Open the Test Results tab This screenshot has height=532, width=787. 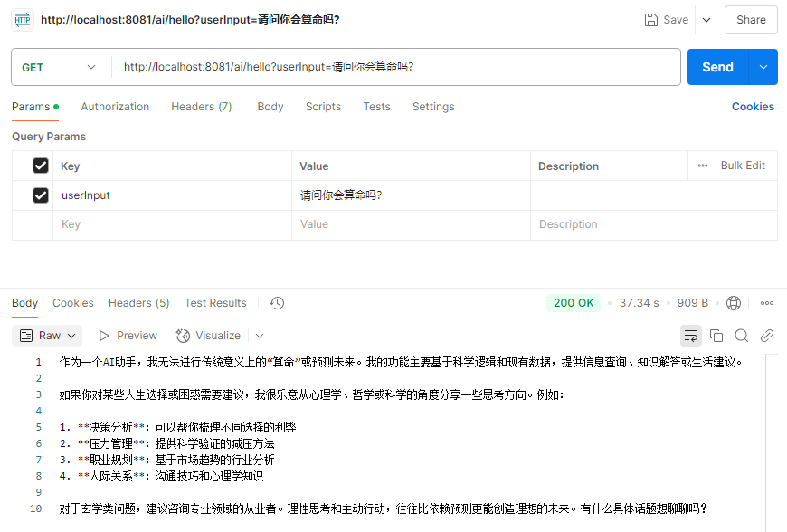[215, 303]
